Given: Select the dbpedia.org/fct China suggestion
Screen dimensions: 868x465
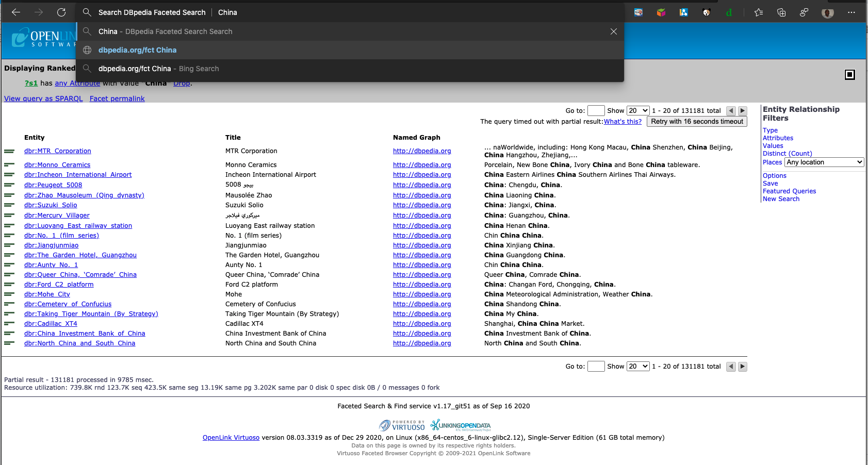Looking at the screenshot, I should pos(350,50).
